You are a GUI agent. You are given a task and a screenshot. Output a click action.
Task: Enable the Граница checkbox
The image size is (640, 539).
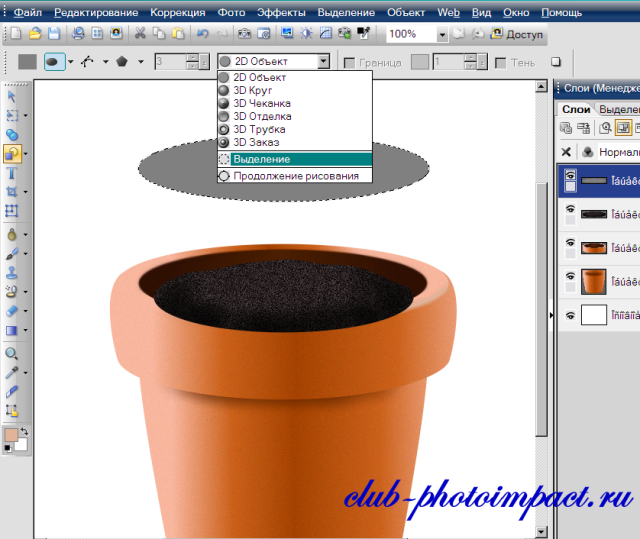point(349,63)
